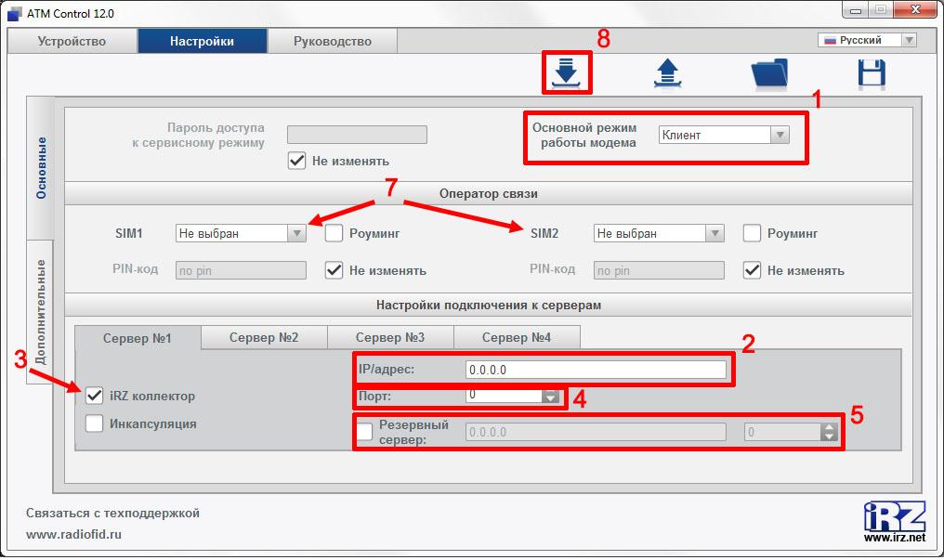Open the www.radiofid.ru link
944x560 pixels.
coord(73,534)
